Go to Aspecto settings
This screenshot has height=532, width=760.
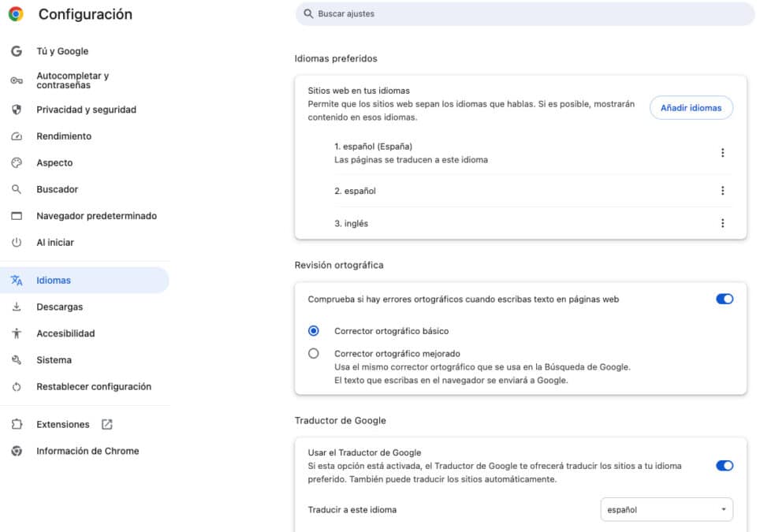tap(54, 163)
